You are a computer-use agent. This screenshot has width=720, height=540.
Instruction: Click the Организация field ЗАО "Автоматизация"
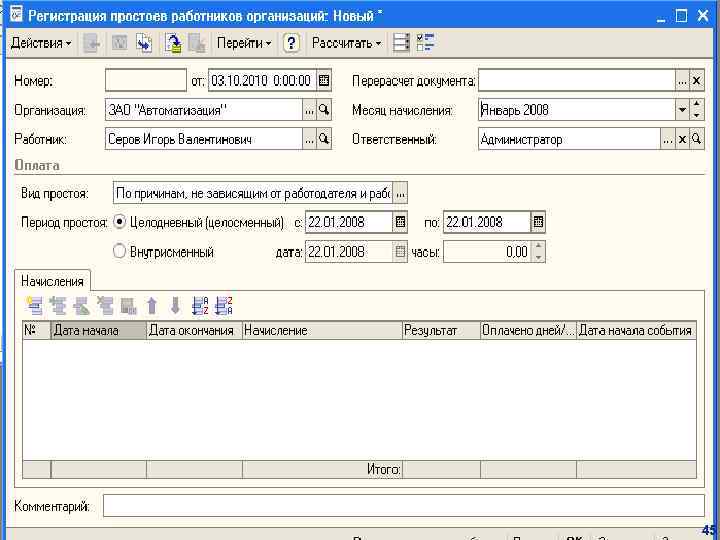click(x=204, y=110)
